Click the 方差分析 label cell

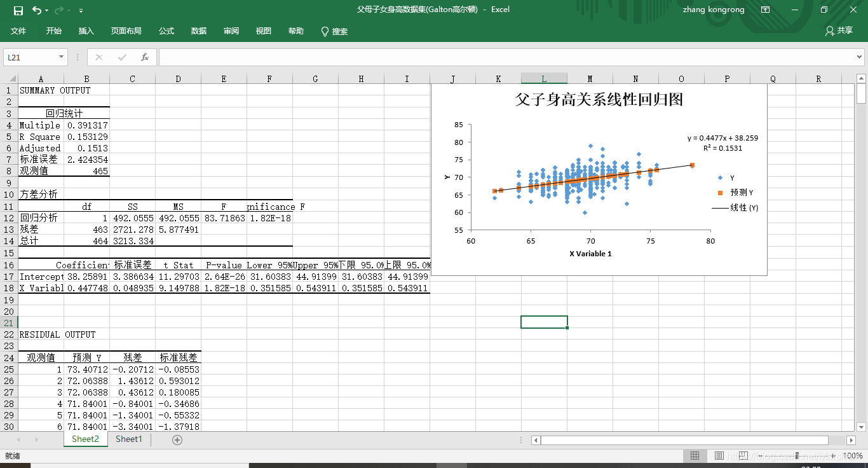tap(41, 194)
